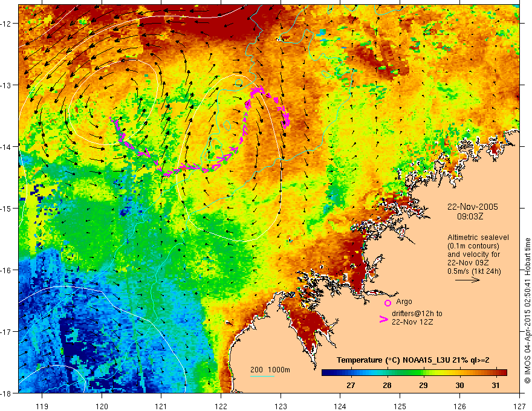Click the latitude -17 axis label

pyautogui.click(x=7, y=331)
